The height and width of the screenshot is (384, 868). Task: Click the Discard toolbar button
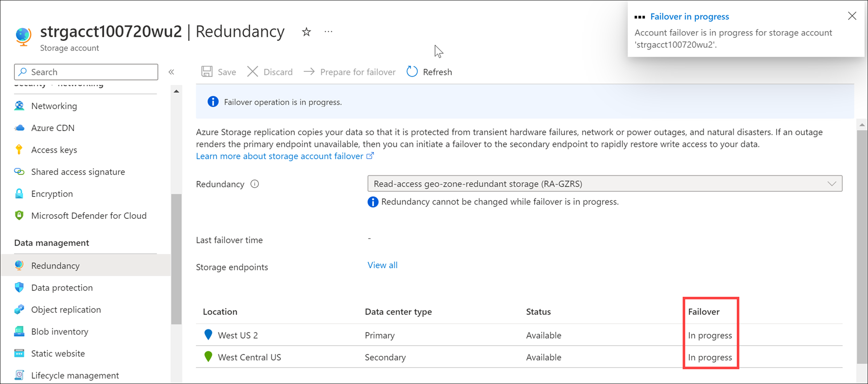[270, 72]
